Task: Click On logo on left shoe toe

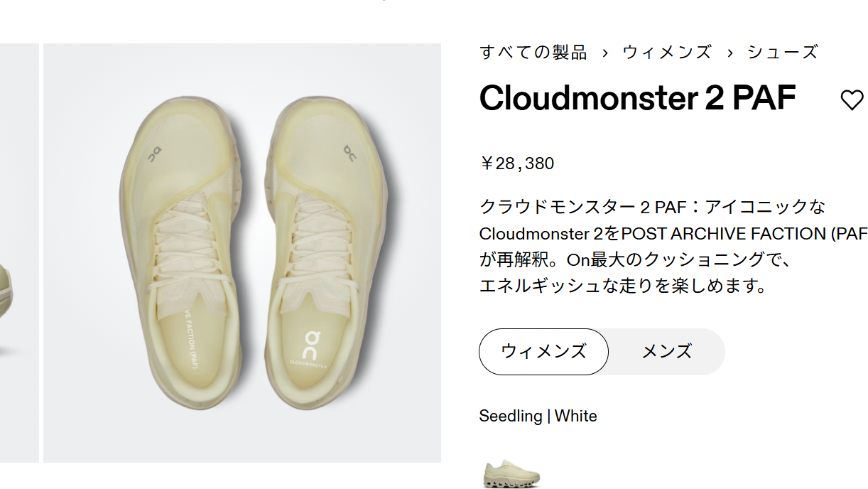Action: click(x=154, y=152)
